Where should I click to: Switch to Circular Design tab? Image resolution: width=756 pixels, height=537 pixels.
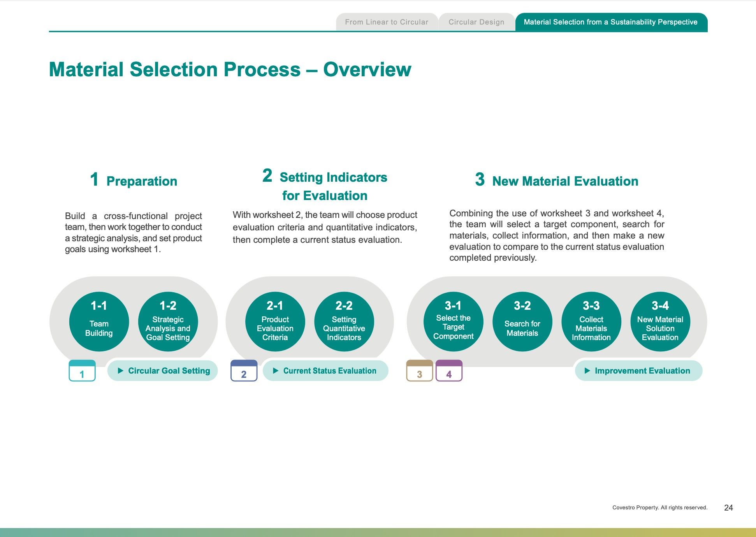(x=476, y=22)
